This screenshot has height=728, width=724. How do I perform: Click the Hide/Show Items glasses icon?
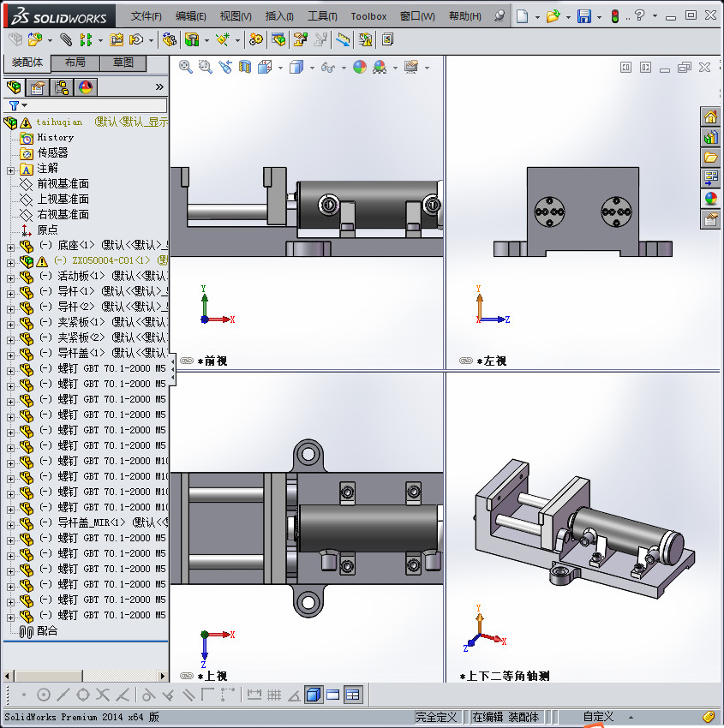pyautogui.click(x=328, y=68)
